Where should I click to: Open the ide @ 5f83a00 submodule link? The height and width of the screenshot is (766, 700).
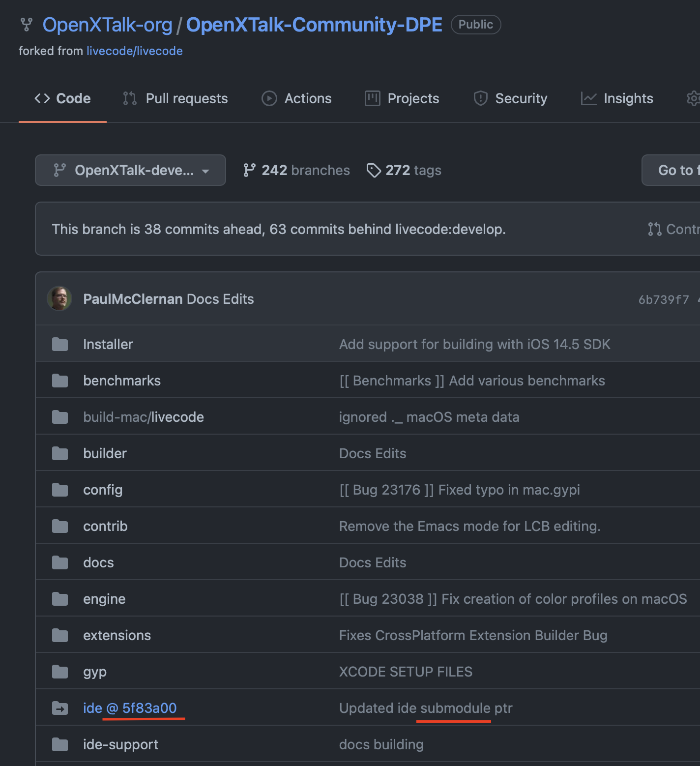click(x=130, y=708)
